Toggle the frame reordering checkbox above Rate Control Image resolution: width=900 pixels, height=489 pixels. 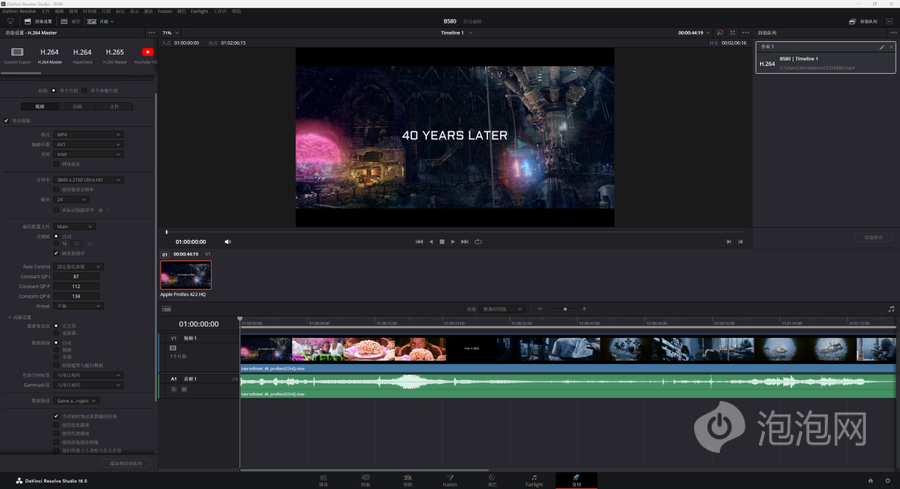click(x=56, y=253)
